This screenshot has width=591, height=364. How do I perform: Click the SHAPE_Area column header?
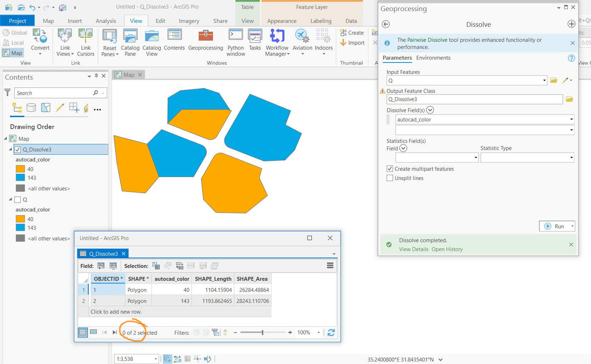pos(252,279)
